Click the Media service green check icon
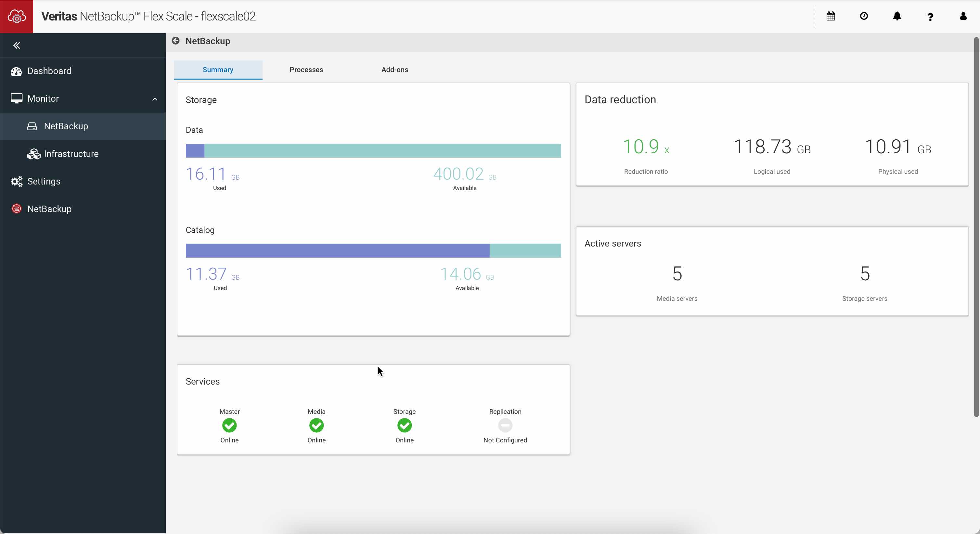 click(x=316, y=425)
